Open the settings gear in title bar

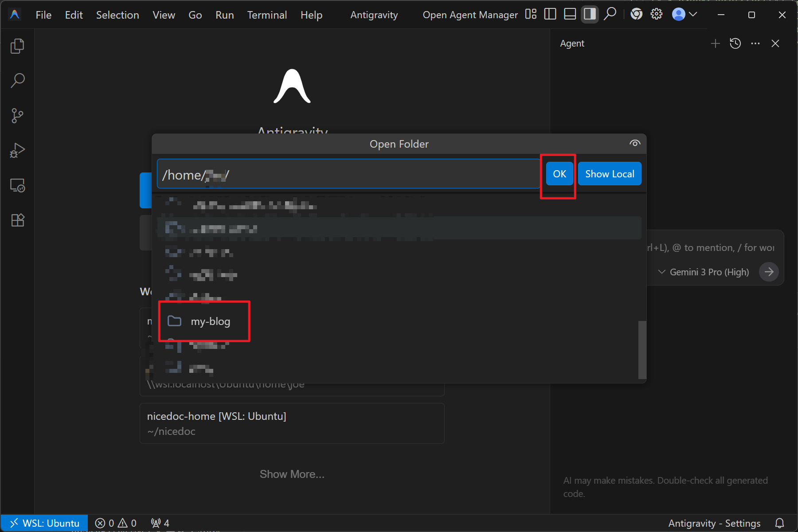(656, 15)
